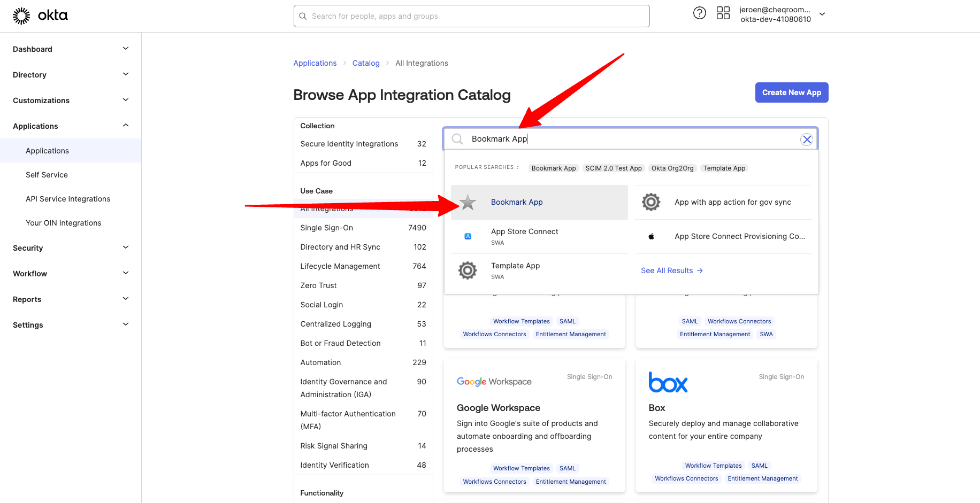The width and height of the screenshot is (980, 503).
Task: Click the Create New App button
Action: (x=791, y=92)
